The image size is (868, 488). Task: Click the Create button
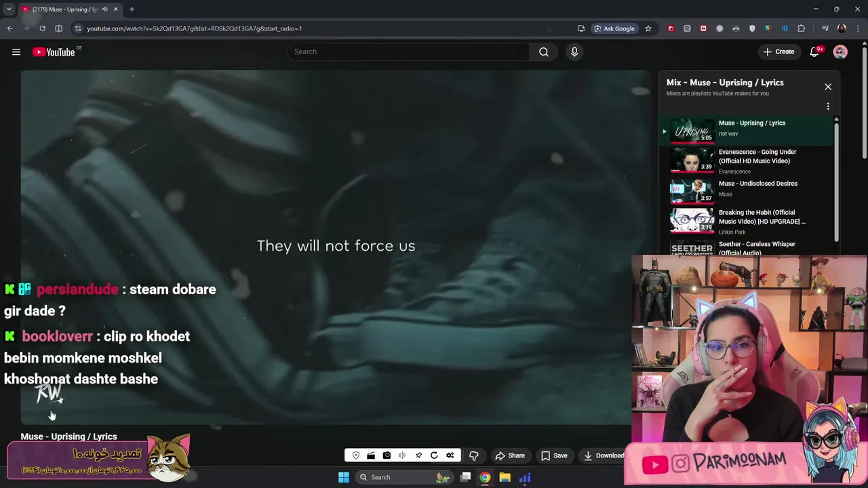pos(778,52)
